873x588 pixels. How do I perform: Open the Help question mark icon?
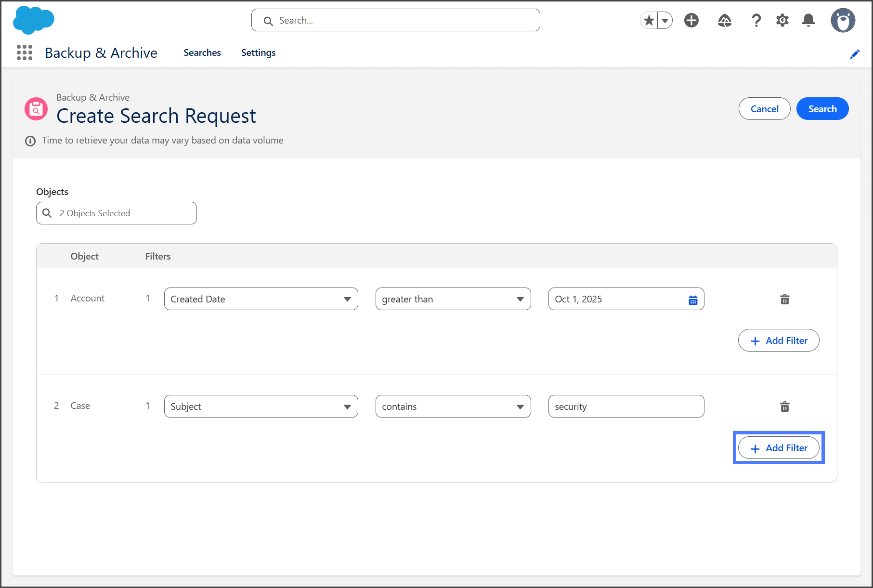pyautogui.click(x=756, y=20)
